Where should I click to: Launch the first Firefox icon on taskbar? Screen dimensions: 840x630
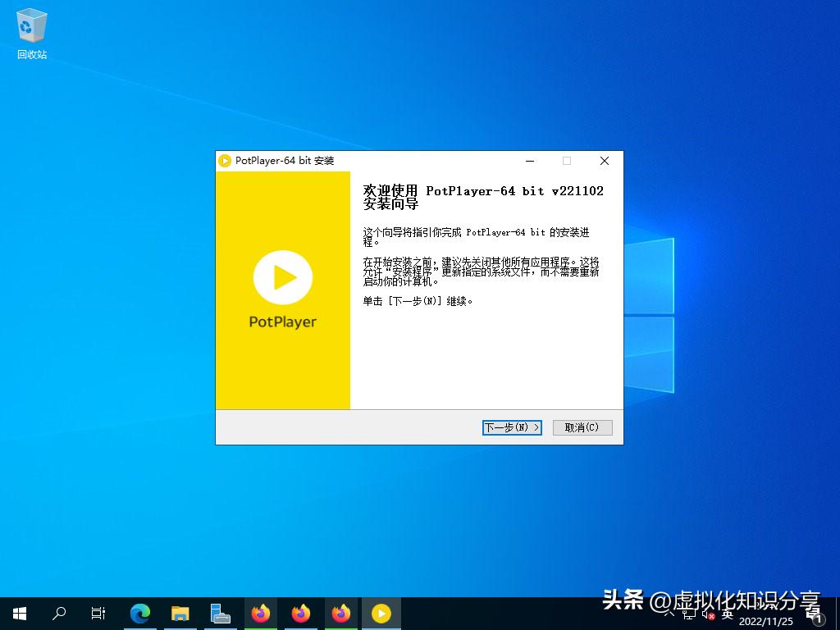pos(261,613)
